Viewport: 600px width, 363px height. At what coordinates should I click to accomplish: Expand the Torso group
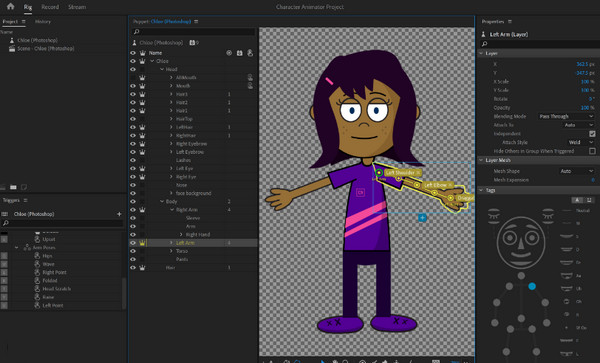click(171, 251)
